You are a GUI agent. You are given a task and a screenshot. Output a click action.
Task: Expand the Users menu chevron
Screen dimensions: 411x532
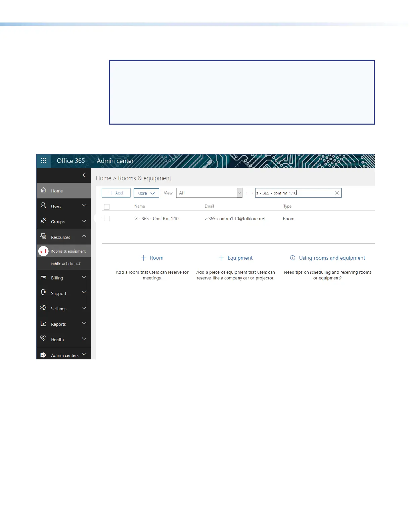point(84,206)
